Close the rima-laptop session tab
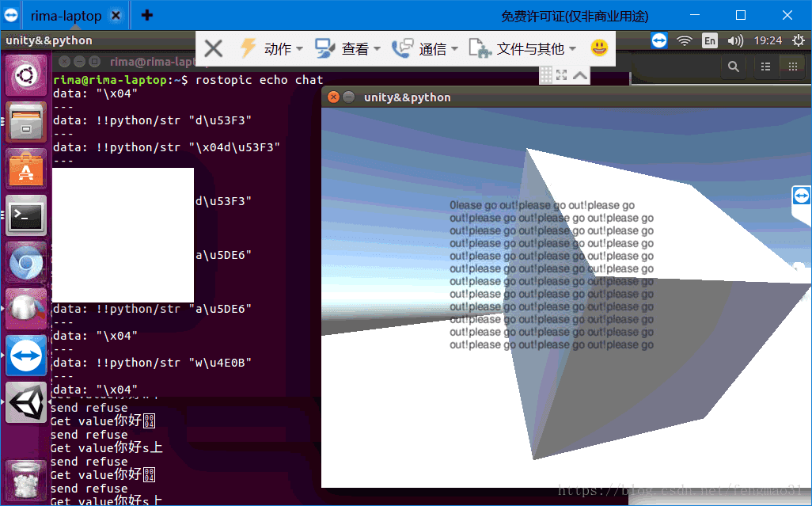This screenshot has width=812, height=506. [116, 16]
